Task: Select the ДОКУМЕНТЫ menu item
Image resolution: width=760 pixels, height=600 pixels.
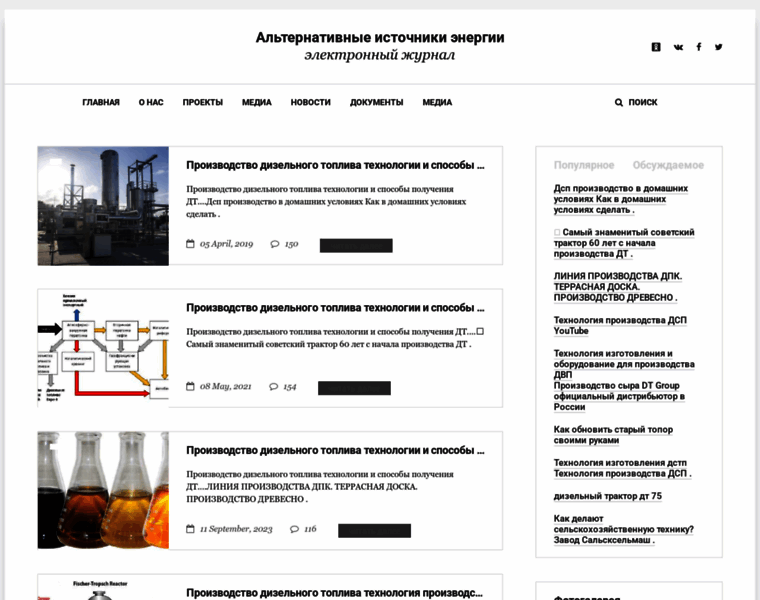Action: 376,102
